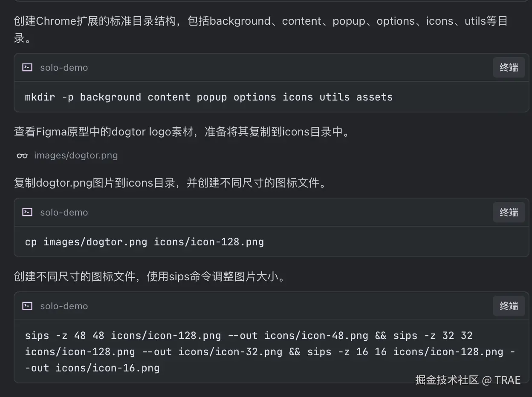Click the mkdir -p background content command line
This screenshot has width=532, height=397.
209,97
